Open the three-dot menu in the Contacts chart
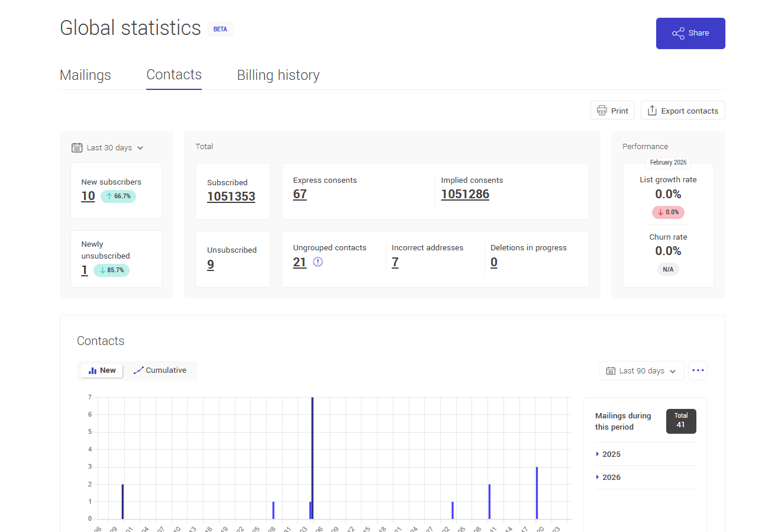Viewport: 781px width, 532px height. tap(698, 370)
